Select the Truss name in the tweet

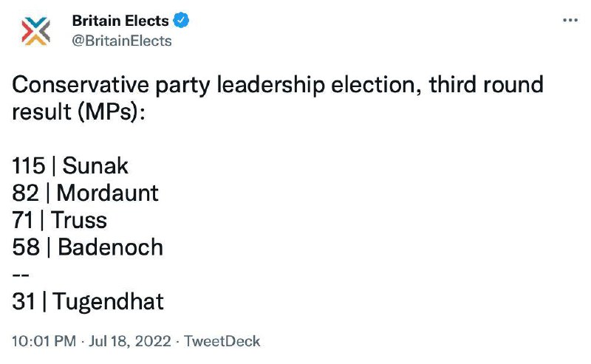[81, 220]
